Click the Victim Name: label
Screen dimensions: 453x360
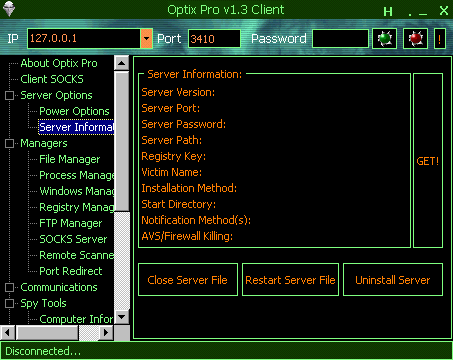tap(172, 172)
